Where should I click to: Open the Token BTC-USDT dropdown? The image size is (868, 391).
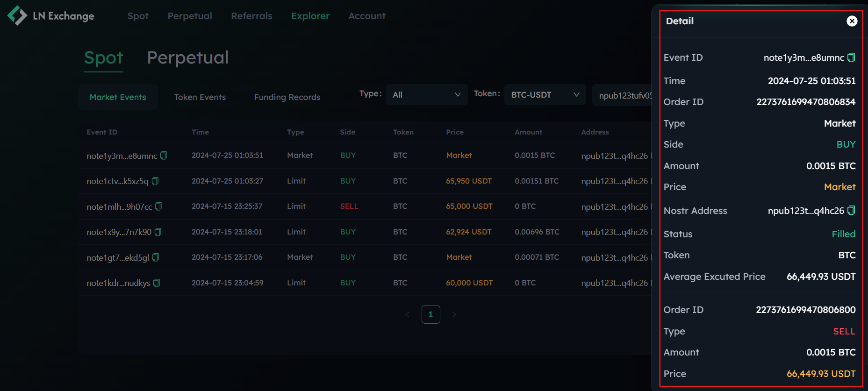coord(545,95)
